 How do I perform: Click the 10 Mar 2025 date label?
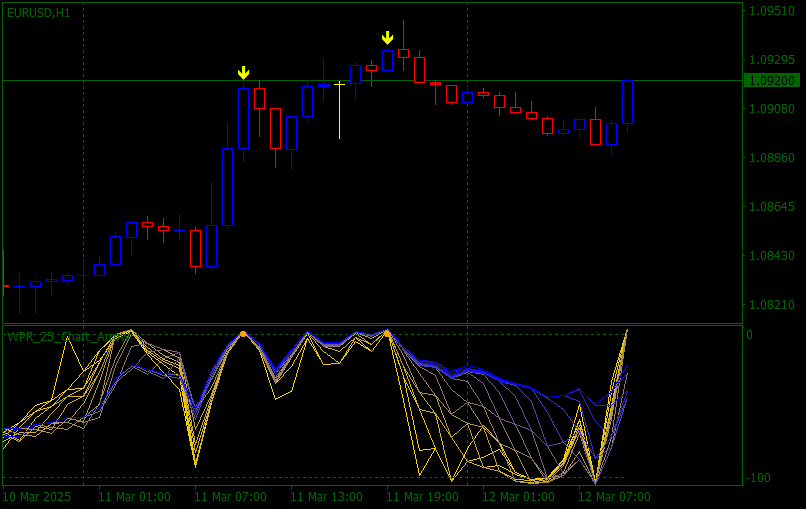(36, 497)
